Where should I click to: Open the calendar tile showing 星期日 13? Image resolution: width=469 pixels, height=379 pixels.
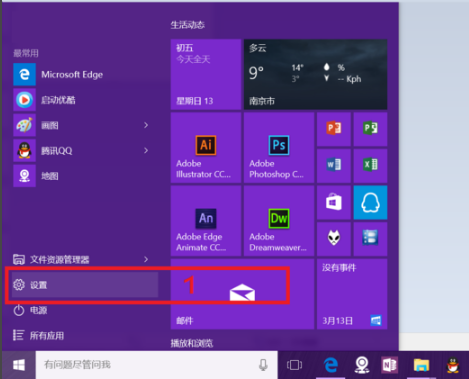click(206, 74)
